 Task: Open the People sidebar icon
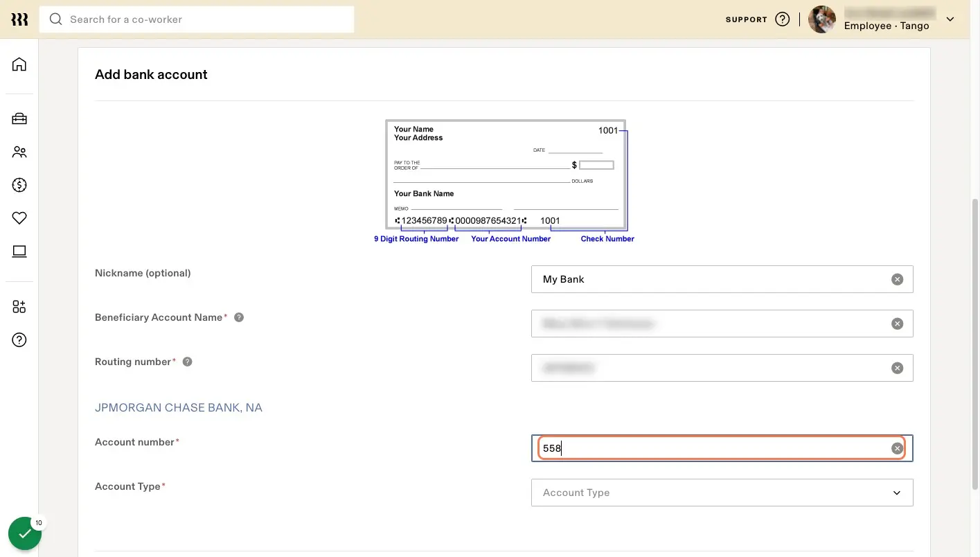[x=19, y=152]
